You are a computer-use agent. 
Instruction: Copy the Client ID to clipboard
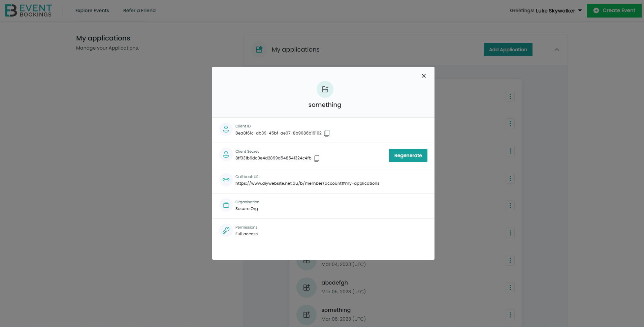coord(327,133)
